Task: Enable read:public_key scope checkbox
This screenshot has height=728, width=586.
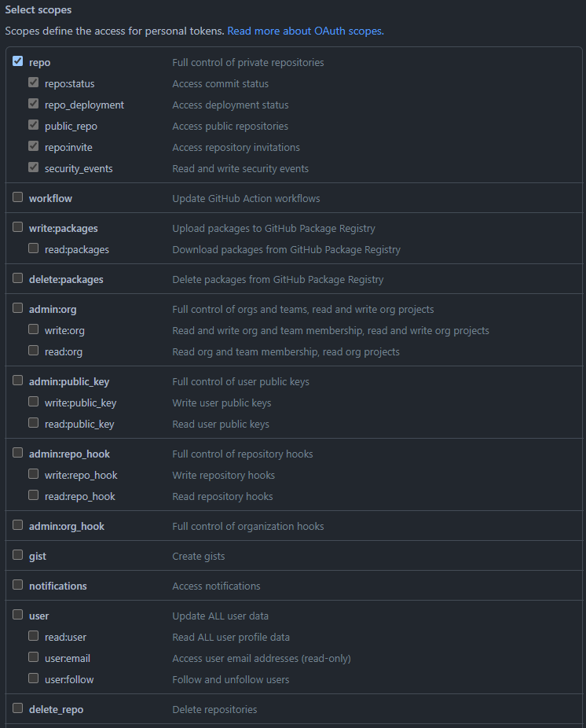Action: pos(34,423)
